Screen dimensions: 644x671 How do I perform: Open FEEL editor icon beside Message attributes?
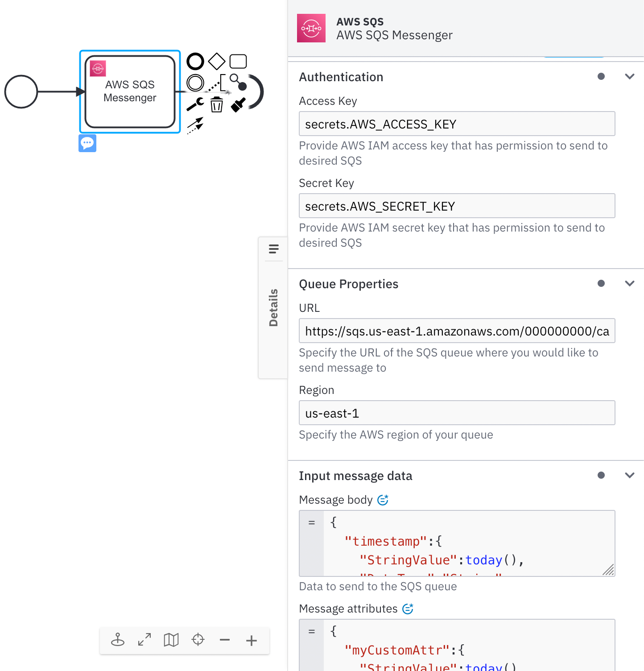click(408, 609)
